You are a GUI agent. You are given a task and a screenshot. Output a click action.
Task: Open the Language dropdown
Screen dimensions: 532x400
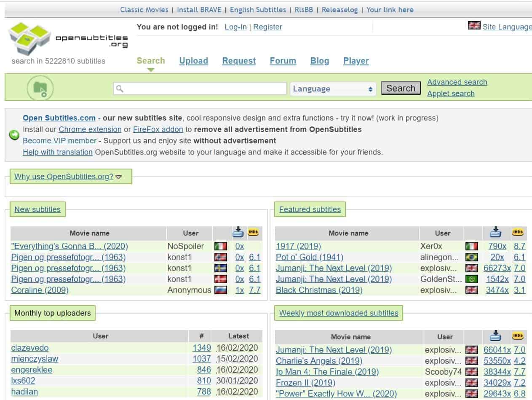pos(332,89)
